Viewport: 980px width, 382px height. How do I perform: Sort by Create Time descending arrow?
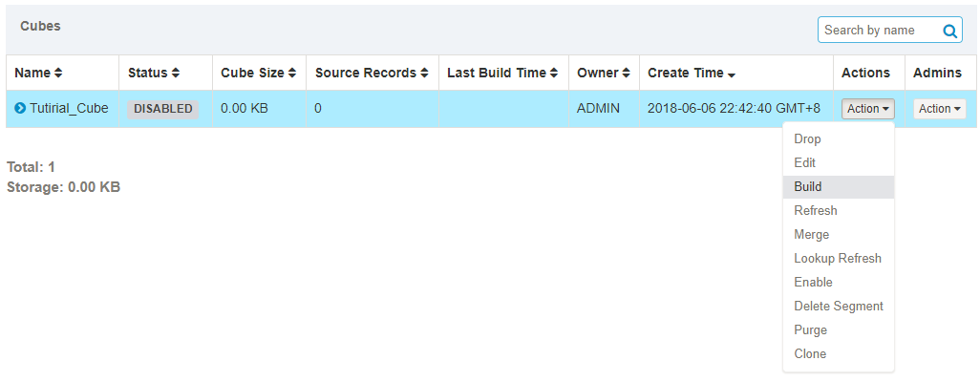(x=732, y=74)
